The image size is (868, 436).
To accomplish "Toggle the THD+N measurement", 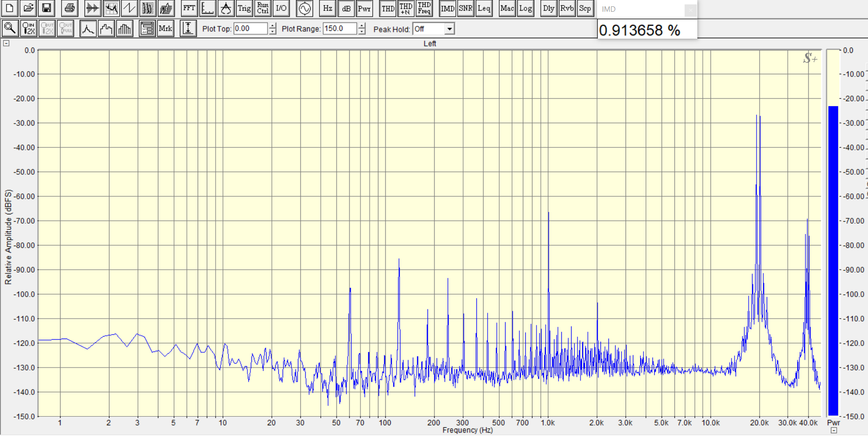I will click(x=406, y=8).
